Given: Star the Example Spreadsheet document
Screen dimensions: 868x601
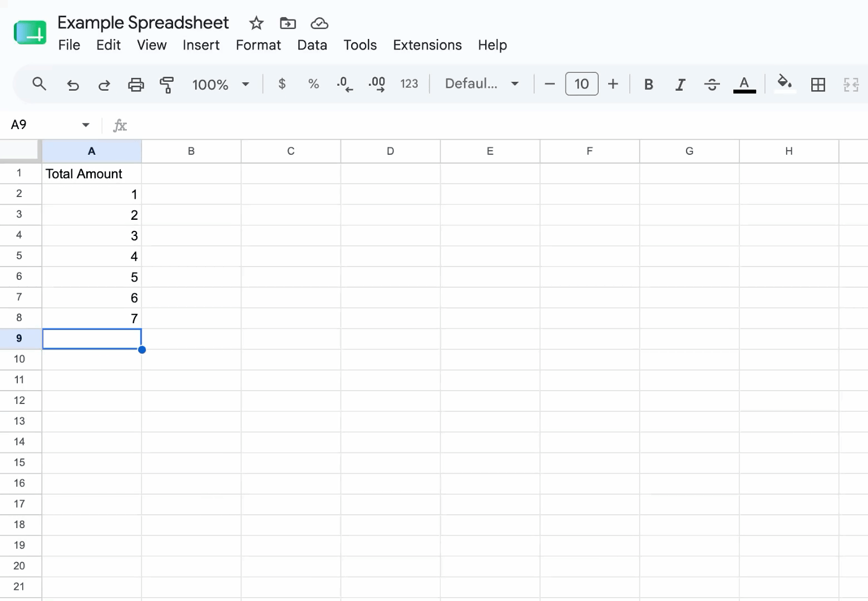Looking at the screenshot, I should click(x=256, y=23).
